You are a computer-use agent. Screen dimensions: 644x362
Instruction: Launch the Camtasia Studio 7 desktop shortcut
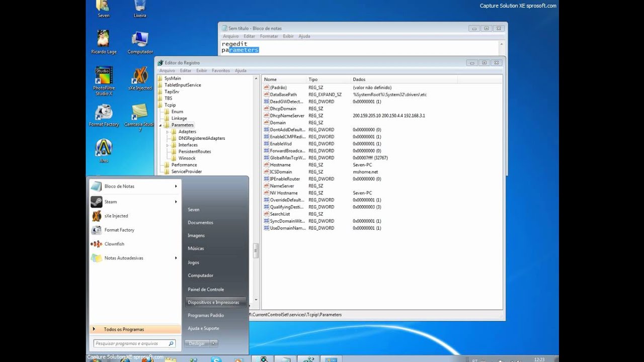coord(140,118)
